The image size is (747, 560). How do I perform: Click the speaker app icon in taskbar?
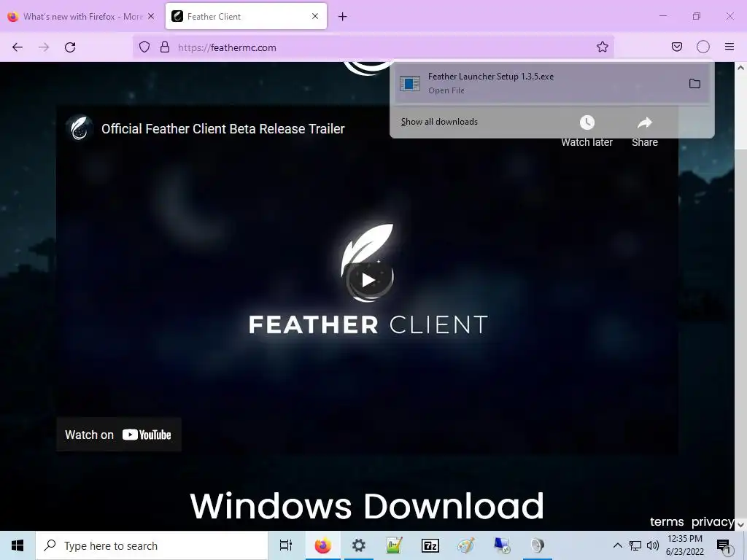point(538,545)
